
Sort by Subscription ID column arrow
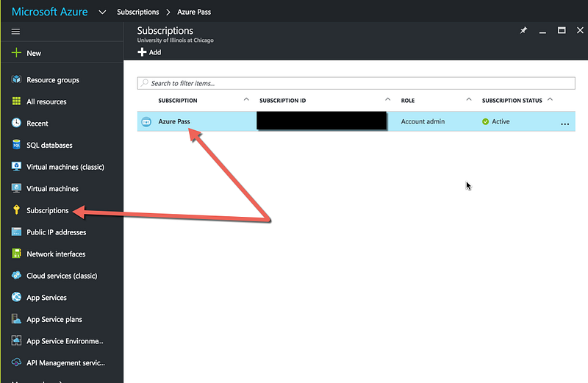(x=388, y=99)
